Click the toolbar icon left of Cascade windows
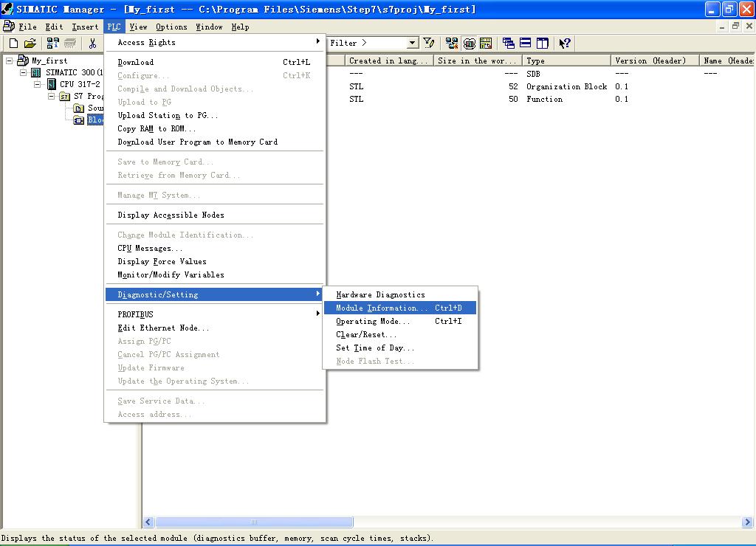 pos(486,44)
